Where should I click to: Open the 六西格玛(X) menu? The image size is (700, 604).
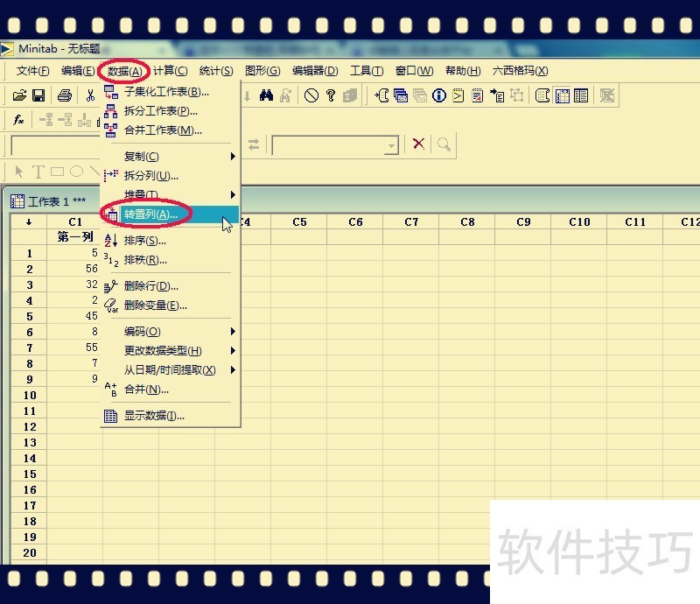[x=520, y=71]
